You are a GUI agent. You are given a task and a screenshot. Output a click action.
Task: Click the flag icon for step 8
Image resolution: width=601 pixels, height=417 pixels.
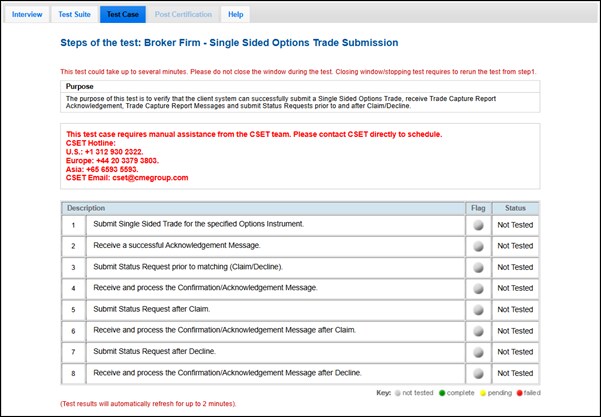(478, 373)
